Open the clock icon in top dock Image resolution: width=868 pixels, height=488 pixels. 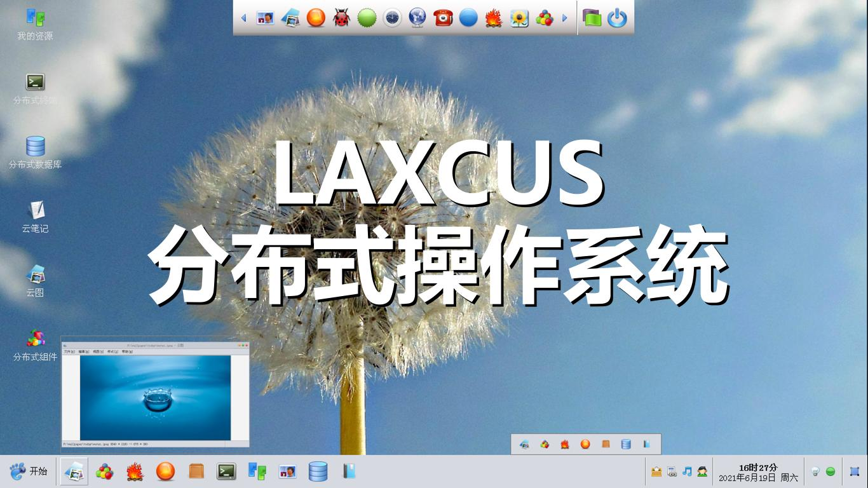point(392,18)
